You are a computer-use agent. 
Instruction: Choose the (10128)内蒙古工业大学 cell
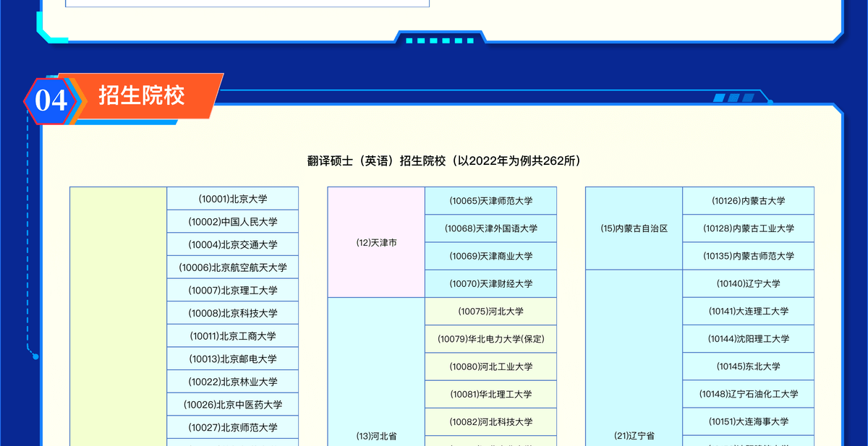point(748,228)
